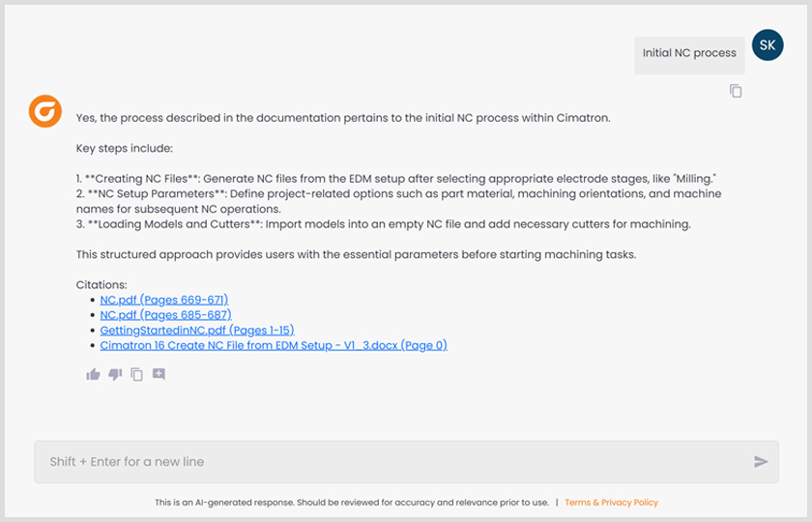Open the Terms & Privacy Policy link
Viewport: 812px width, 522px height.
(611, 503)
